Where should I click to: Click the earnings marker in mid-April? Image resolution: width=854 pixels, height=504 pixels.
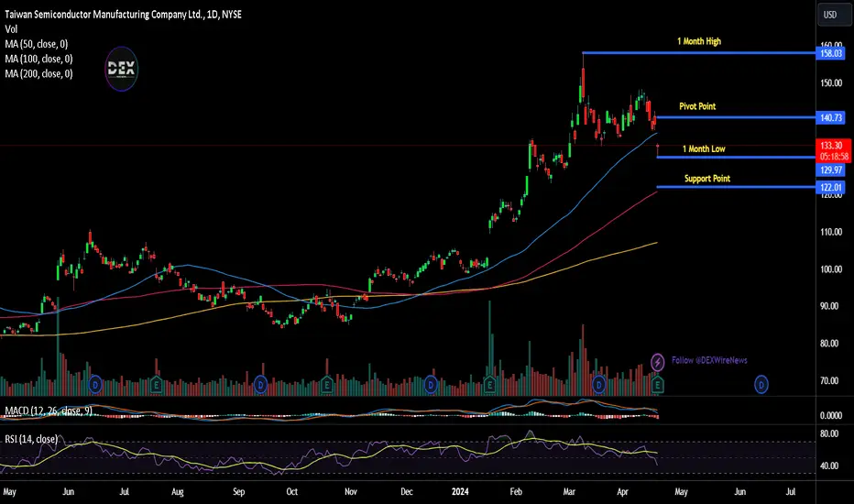[x=657, y=385]
